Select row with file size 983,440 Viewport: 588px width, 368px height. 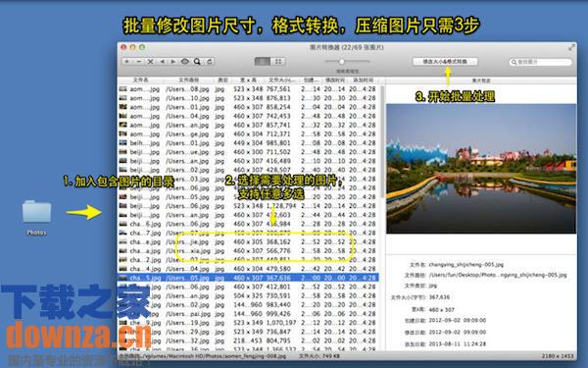click(248, 305)
